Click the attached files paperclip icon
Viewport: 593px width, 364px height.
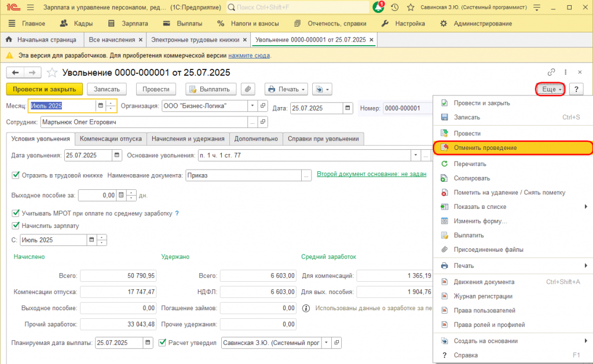click(248, 89)
